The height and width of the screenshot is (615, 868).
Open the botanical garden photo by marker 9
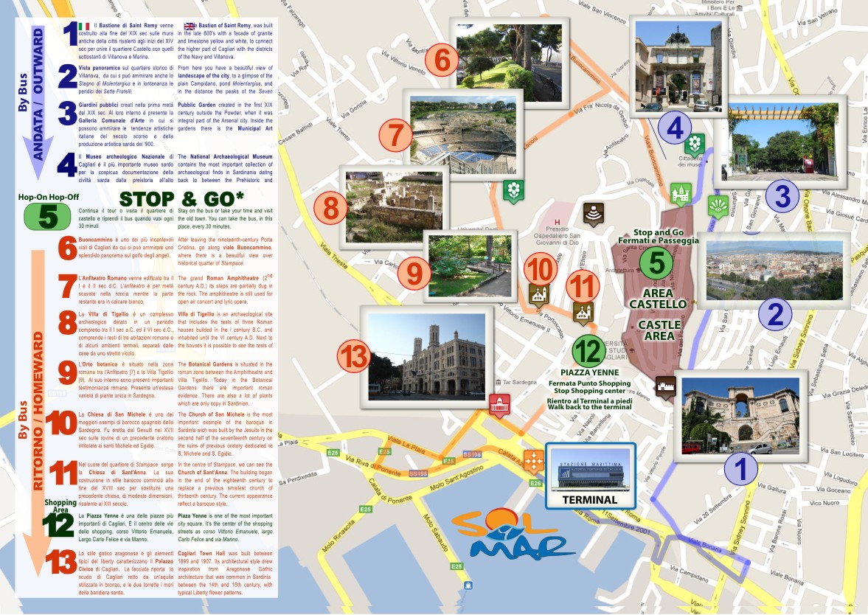tap(470, 266)
